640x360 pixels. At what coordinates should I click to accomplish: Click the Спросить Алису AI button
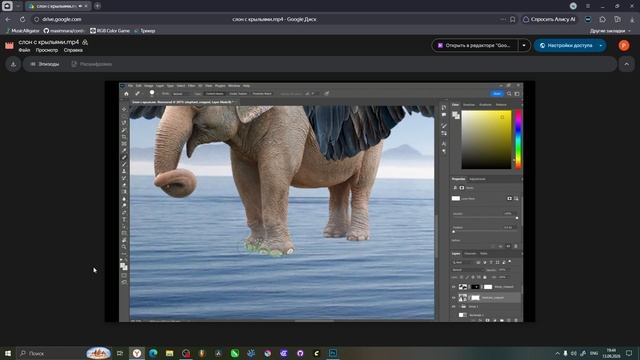[x=549, y=19]
